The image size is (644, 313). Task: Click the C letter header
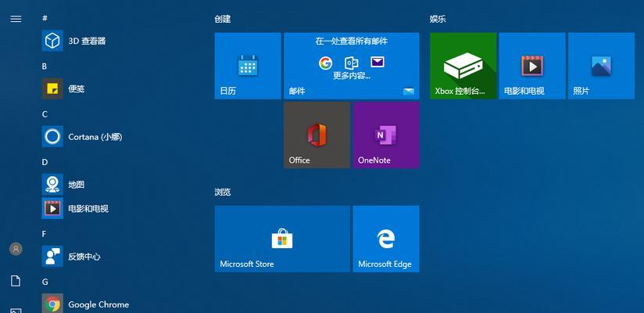pos(45,114)
